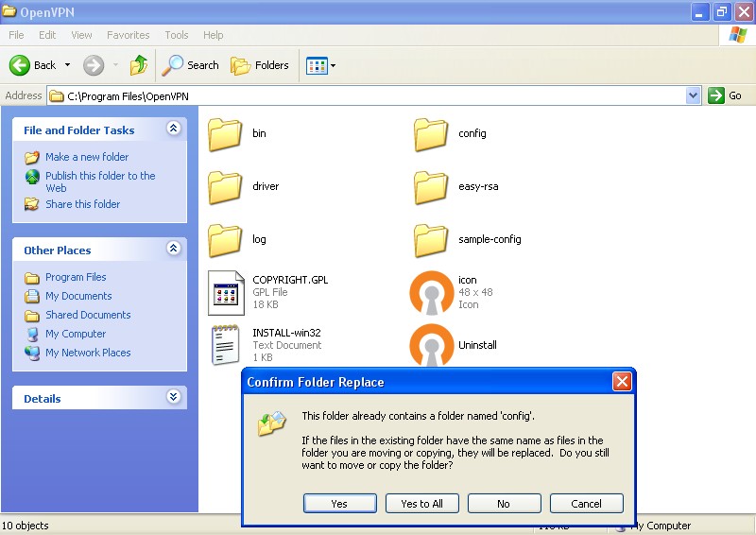The image size is (756, 535).
Task: Select the sample-config folder icon
Action: click(x=431, y=240)
